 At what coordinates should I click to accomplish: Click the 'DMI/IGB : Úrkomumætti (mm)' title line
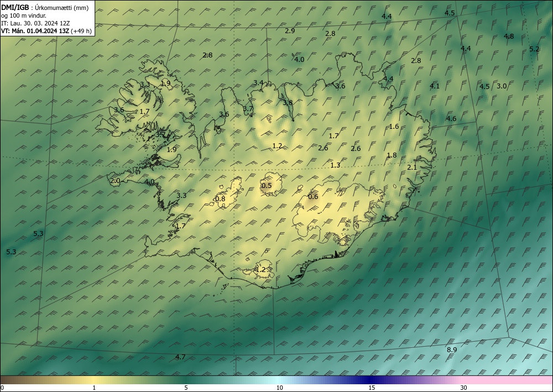point(45,7)
